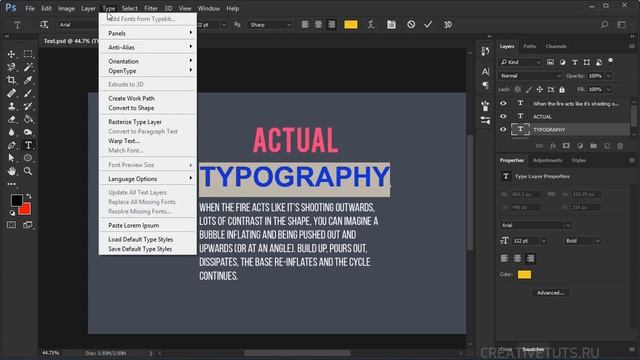Viewport: 640px width, 360px height.
Task: Align text right in the options bar
Action: click(x=331, y=24)
